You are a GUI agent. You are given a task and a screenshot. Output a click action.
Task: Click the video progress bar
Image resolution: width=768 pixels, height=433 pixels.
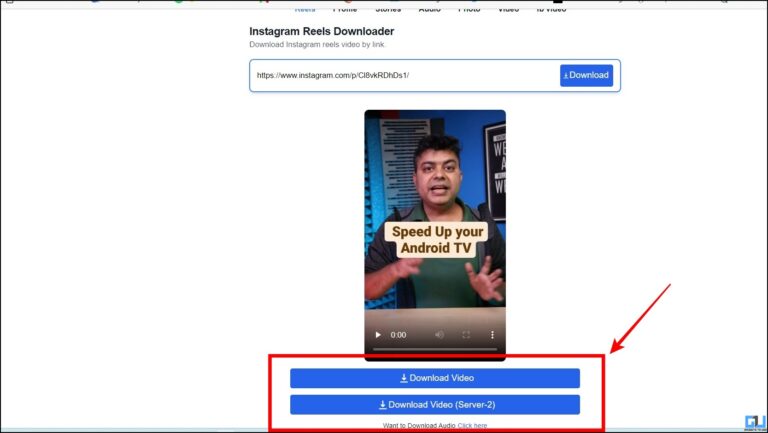(435, 349)
